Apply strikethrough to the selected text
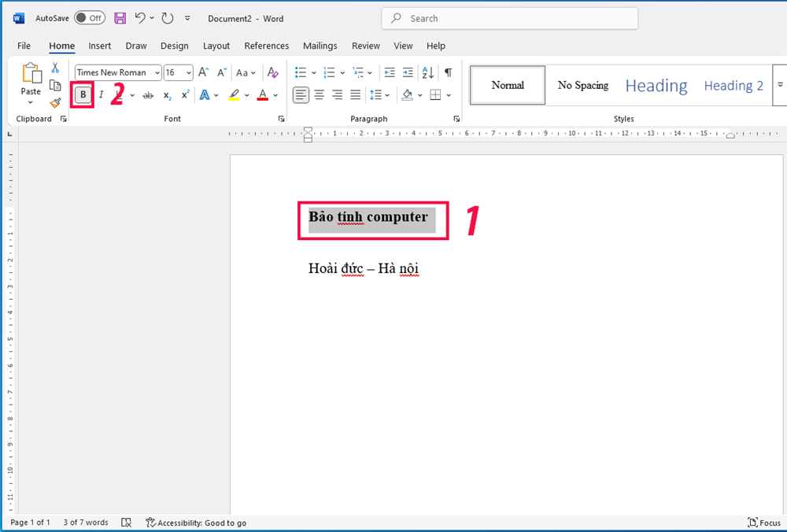 click(148, 95)
